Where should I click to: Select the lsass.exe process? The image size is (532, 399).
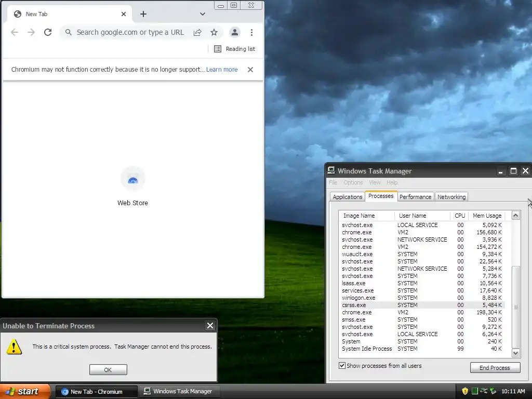coord(422,283)
